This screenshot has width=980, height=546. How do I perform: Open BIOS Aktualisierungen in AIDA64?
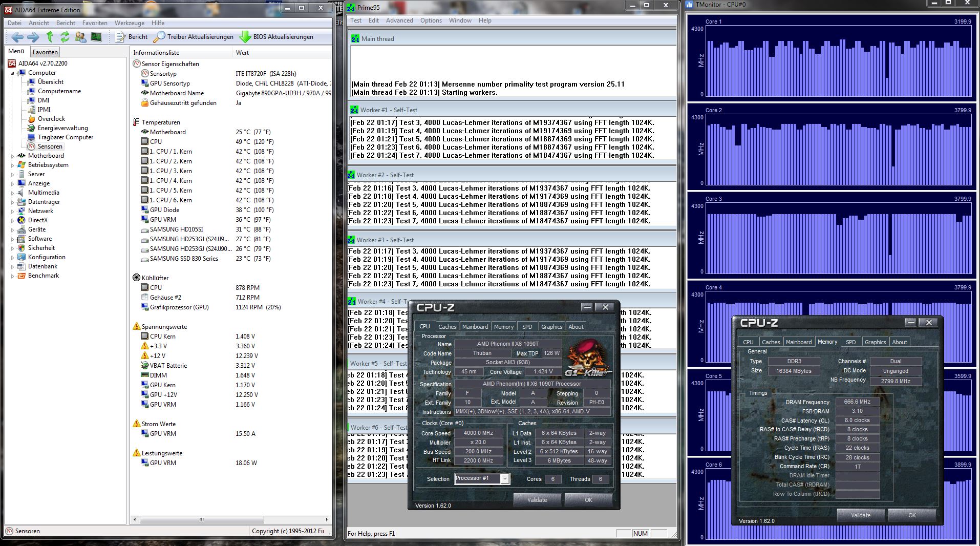pyautogui.click(x=276, y=37)
